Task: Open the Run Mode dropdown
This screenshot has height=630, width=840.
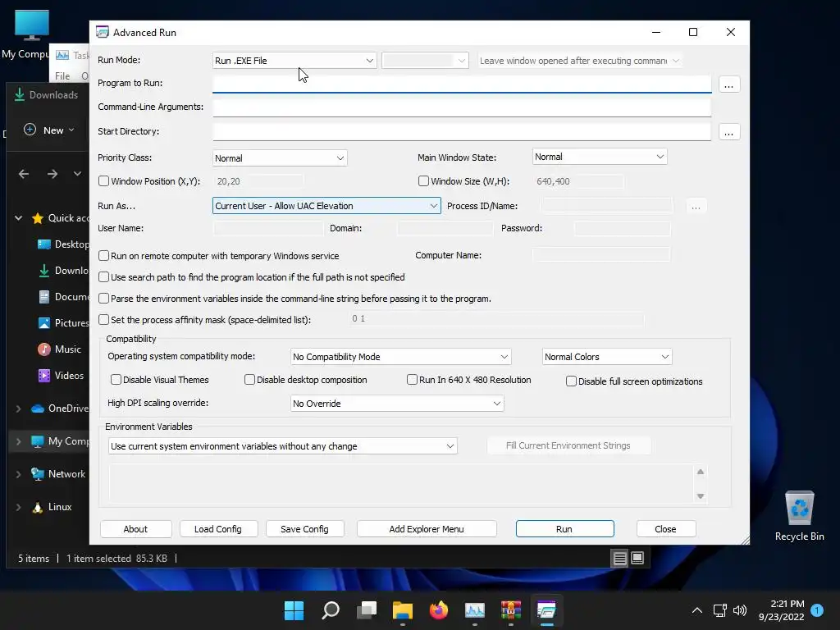Action: [x=294, y=61]
